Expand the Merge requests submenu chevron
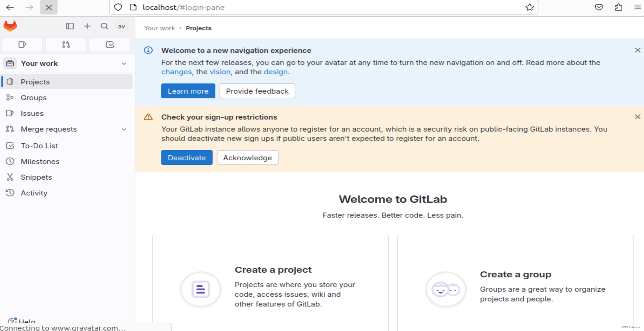The width and height of the screenshot is (644, 331). coord(124,129)
